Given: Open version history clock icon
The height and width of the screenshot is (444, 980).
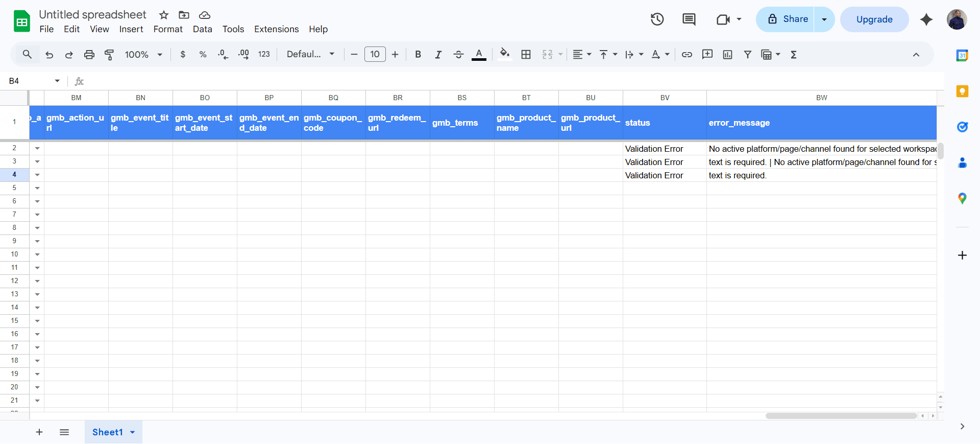Looking at the screenshot, I should point(657,19).
